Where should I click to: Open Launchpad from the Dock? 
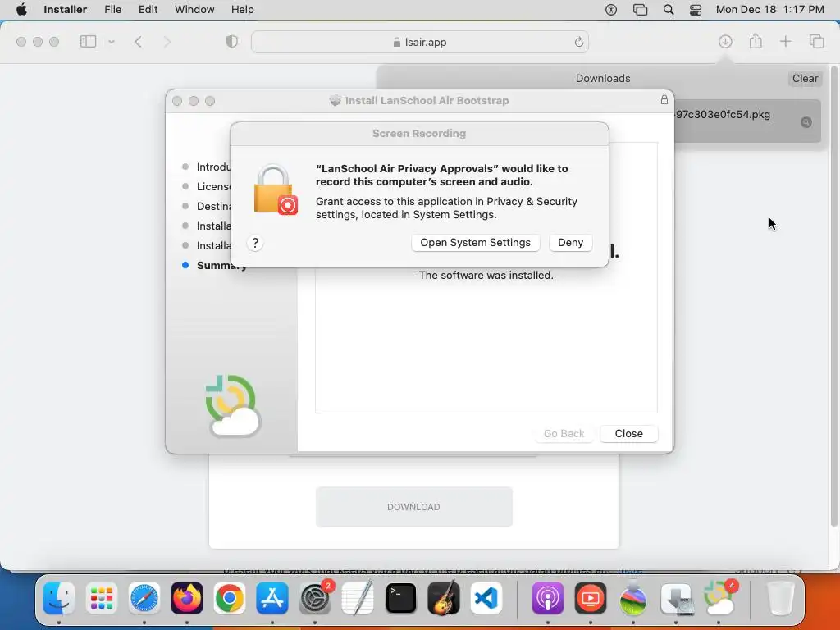tap(101, 598)
